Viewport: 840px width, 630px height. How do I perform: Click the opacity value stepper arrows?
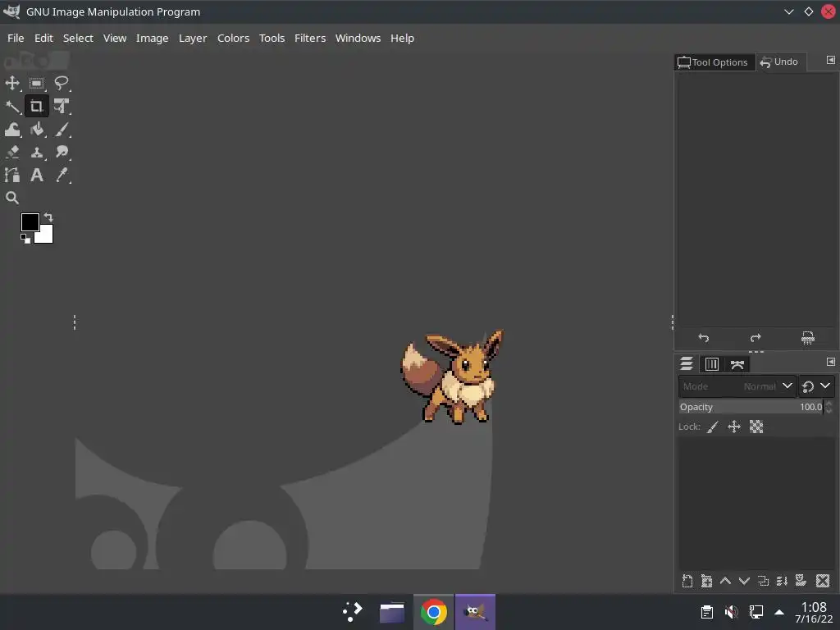(829, 407)
